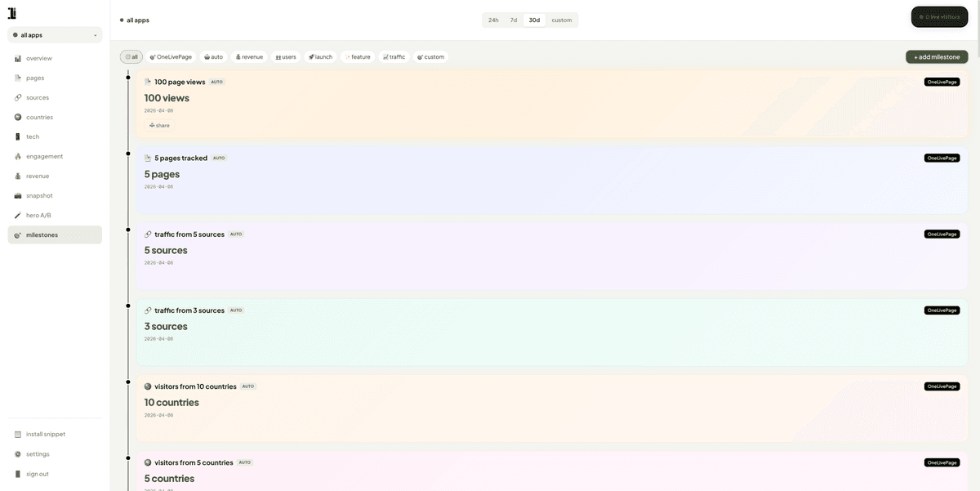This screenshot has width=980, height=491.
Task: Toggle the auto milestone filter
Action: [213, 56]
